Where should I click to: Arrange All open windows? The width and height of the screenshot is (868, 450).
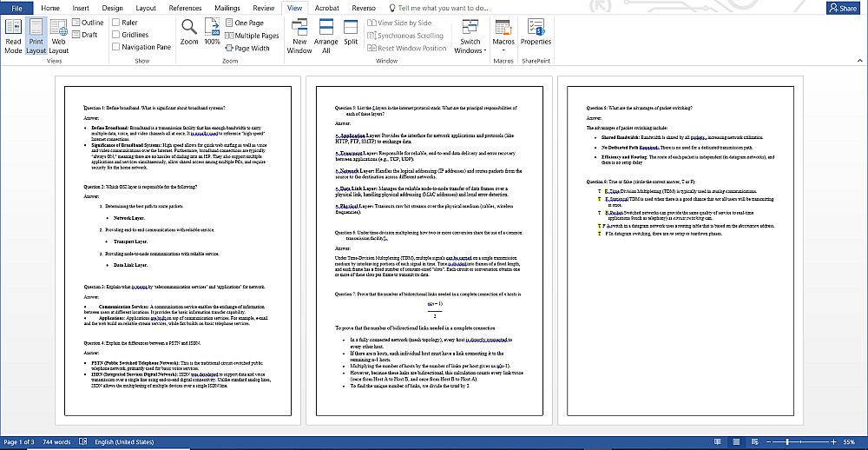(x=326, y=36)
